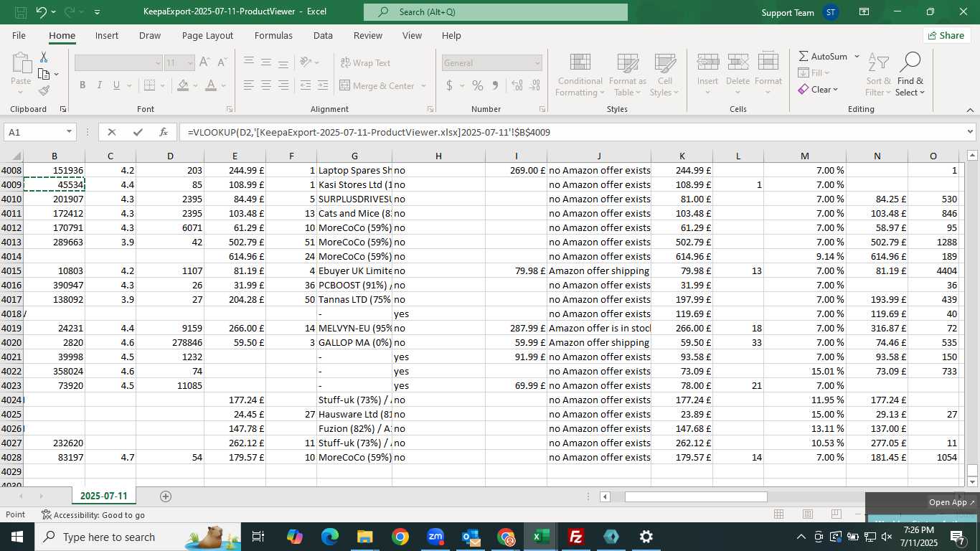
Task: Click the Insert Function fx button
Action: click(x=164, y=132)
